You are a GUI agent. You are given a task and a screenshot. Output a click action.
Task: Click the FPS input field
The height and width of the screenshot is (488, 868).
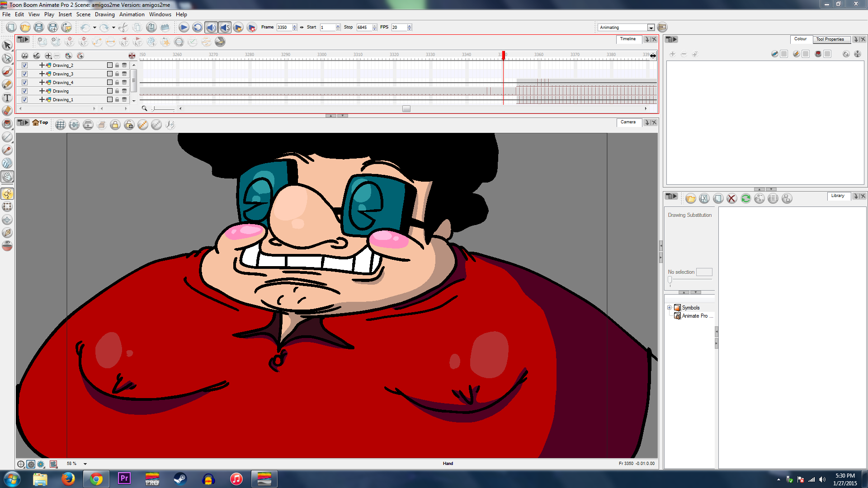[x=399, y=28]
